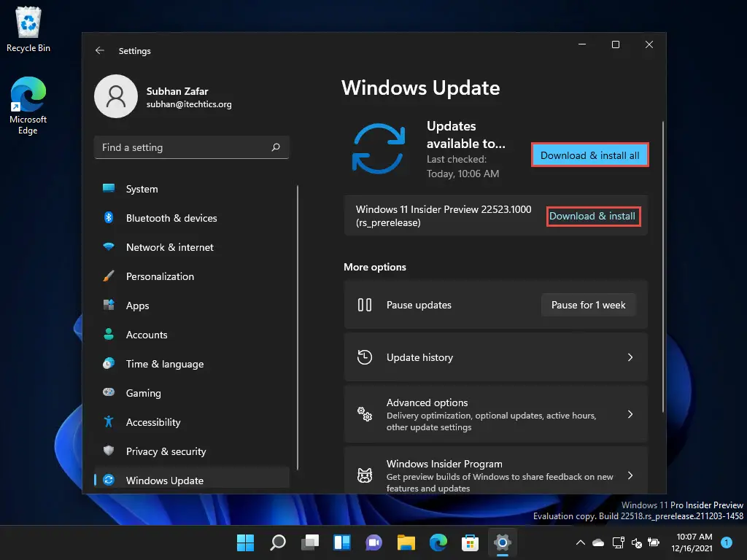Click the Find a setting search box
Image resolution: width=747 pixels, height=560 pixels.
click(x=192, y=147)
